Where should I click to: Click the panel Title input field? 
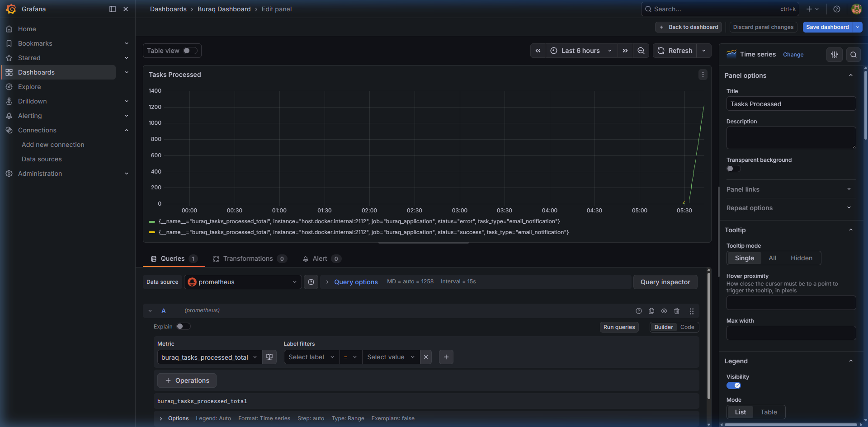point(791,104)
